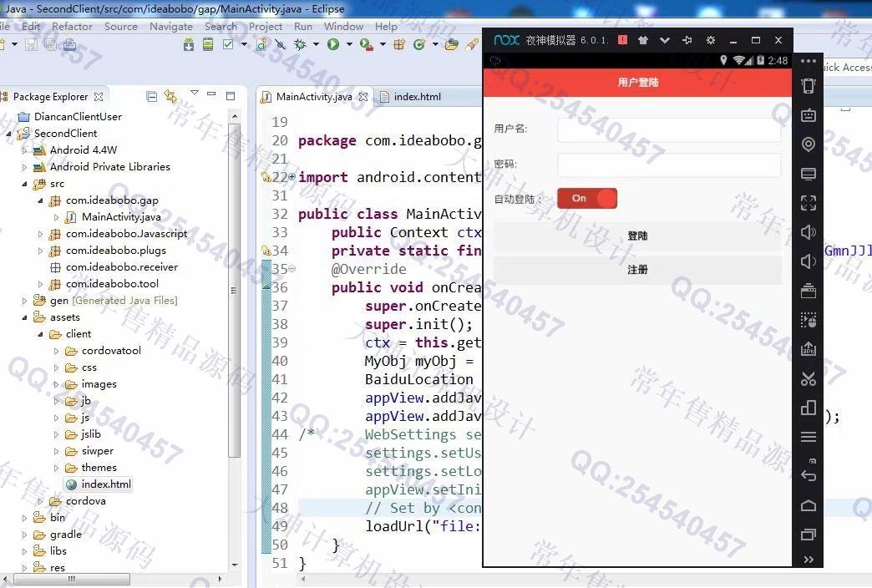Select DiancanClientUser project

coord(78,117)
